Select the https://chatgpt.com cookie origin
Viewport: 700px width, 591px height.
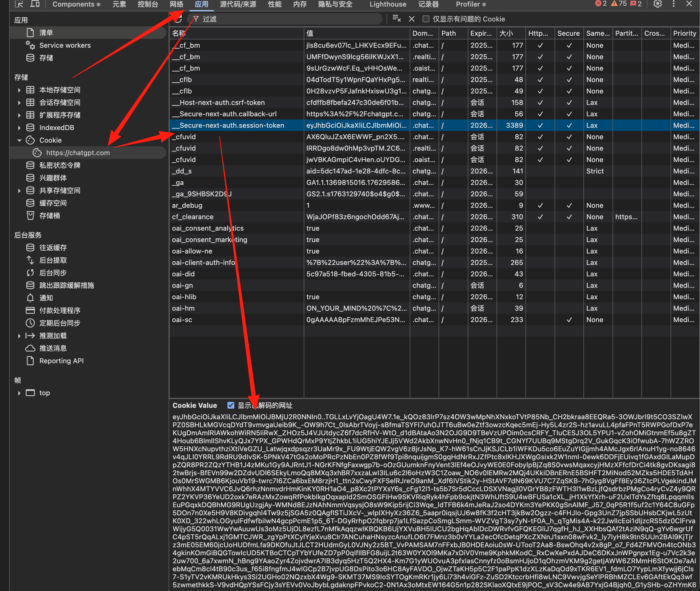(78, 153)
